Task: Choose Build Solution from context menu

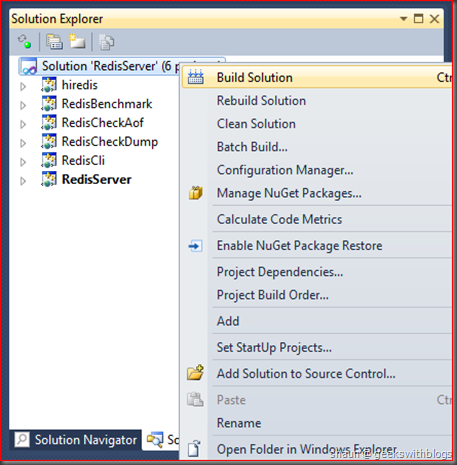Action: (317, 77)
